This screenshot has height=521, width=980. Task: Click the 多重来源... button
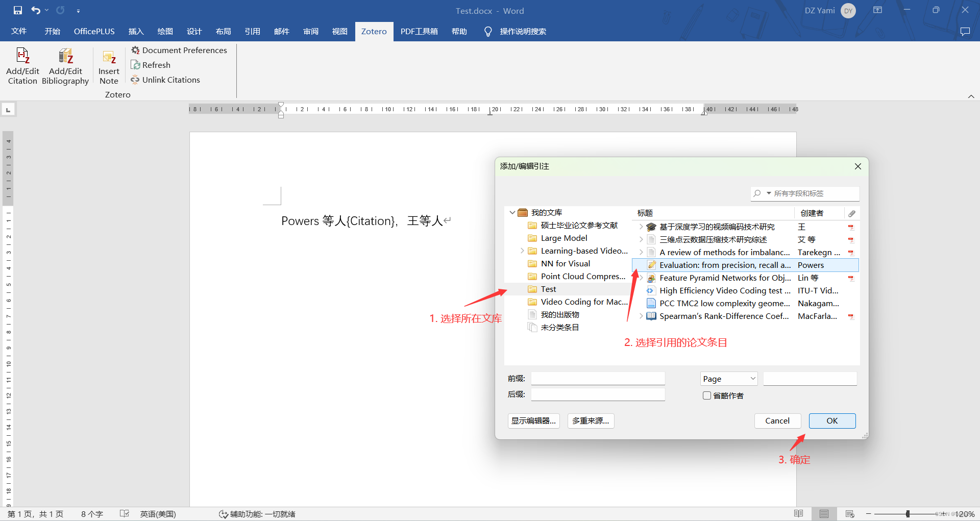pyautogui.click(x=591, y=421)
